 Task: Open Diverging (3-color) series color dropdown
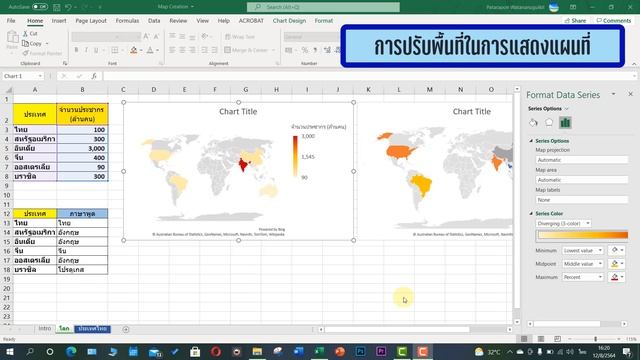563,223
